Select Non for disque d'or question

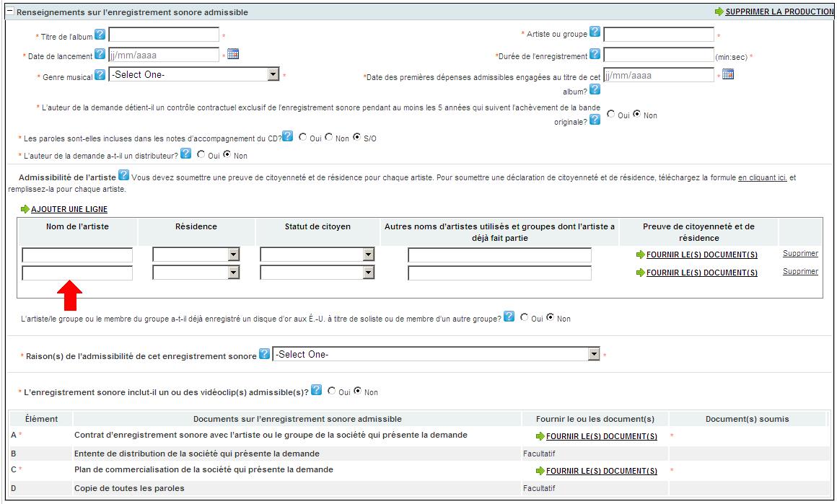[550, 317]
